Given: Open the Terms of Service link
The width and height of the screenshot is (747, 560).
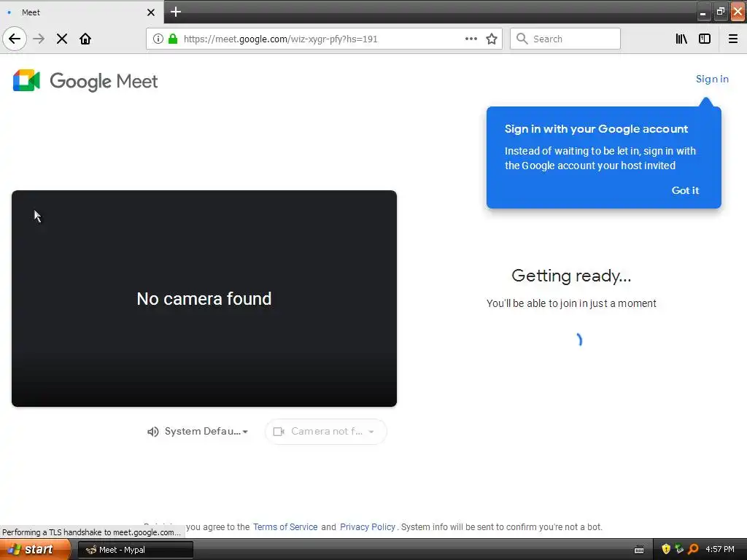Looking at the screenshot, I should [285, 527].
